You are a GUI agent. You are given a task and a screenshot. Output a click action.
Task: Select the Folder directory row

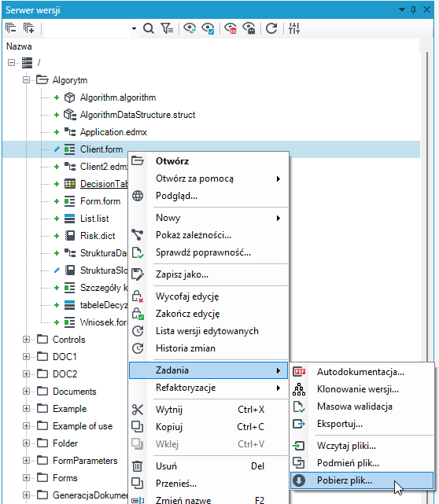[65, 443]
